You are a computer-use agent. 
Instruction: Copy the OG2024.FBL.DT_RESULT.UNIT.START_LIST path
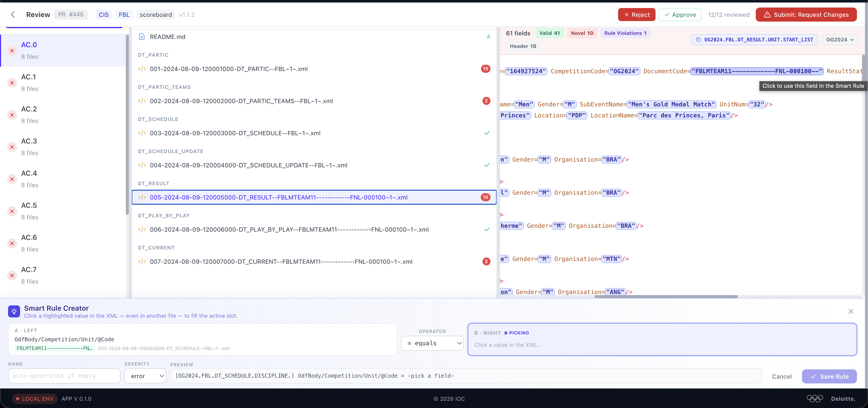click(754, 40)
